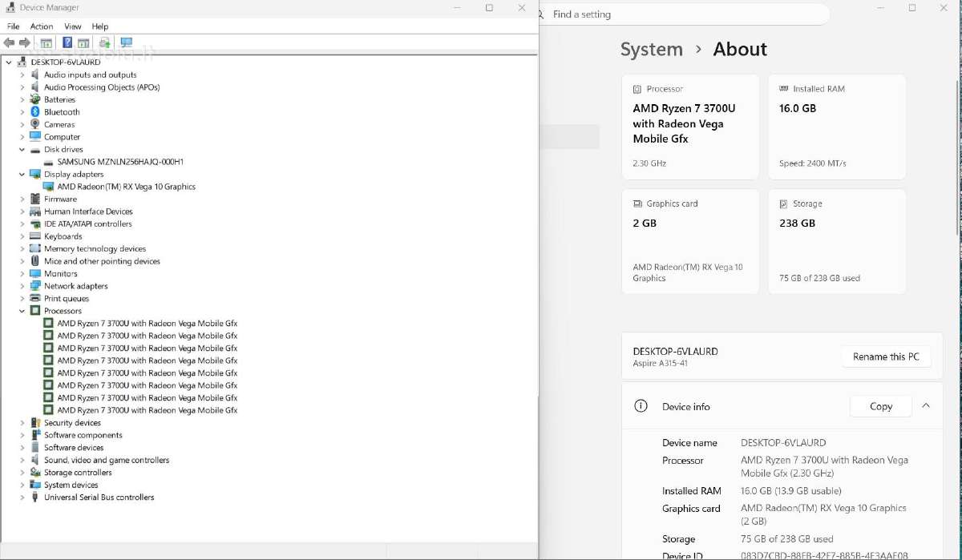
Task: Click the Human Interface Devices icon
Action: pos(35,212)
